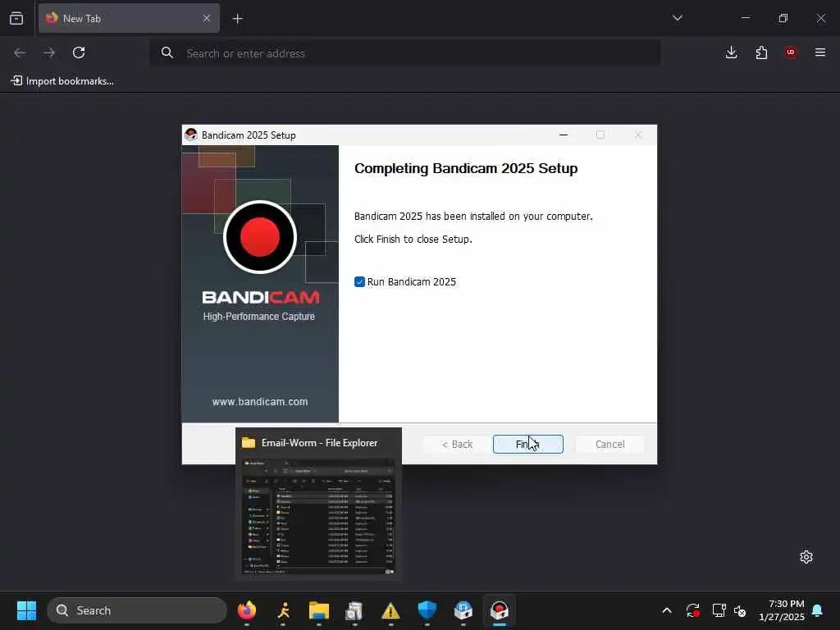This screenshot has width=840, height=630.
Task: Open new tab page settings gear
Action: pos(806,557)
